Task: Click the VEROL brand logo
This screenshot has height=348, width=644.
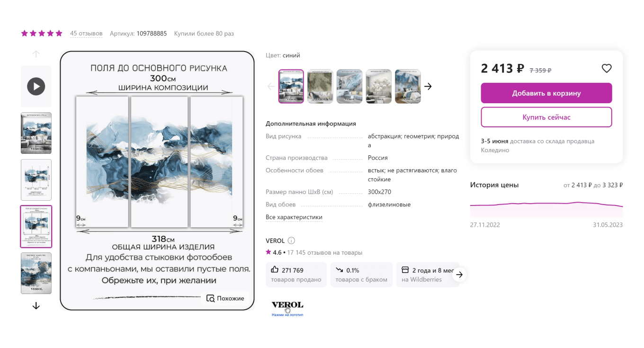Action: point(287,305)
